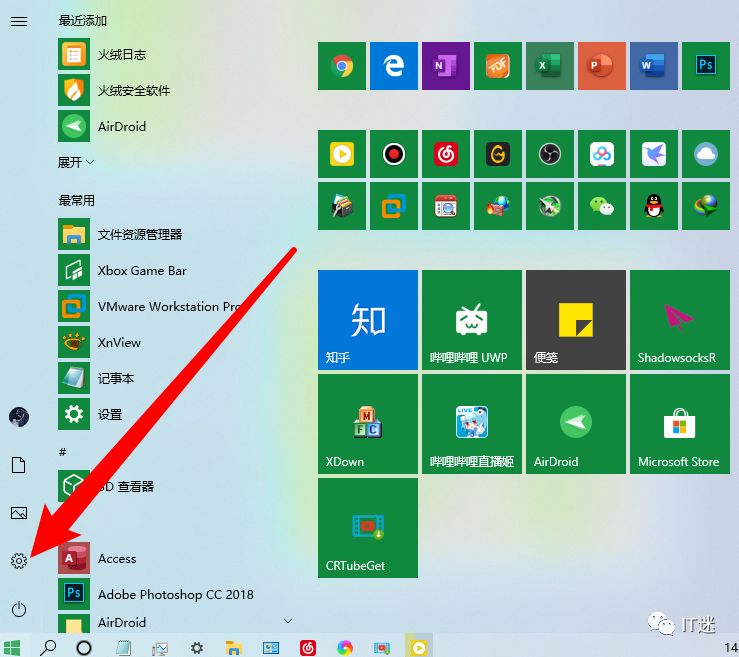The image size is (739, 657).
Task: Open Settings gear on the left rail
Action: pos(19,561)
